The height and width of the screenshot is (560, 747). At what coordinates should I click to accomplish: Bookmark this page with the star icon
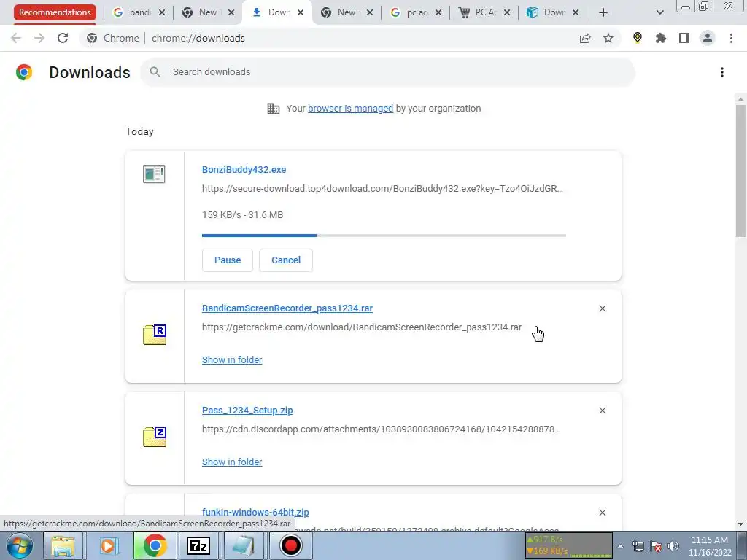[x=608, y=38]
